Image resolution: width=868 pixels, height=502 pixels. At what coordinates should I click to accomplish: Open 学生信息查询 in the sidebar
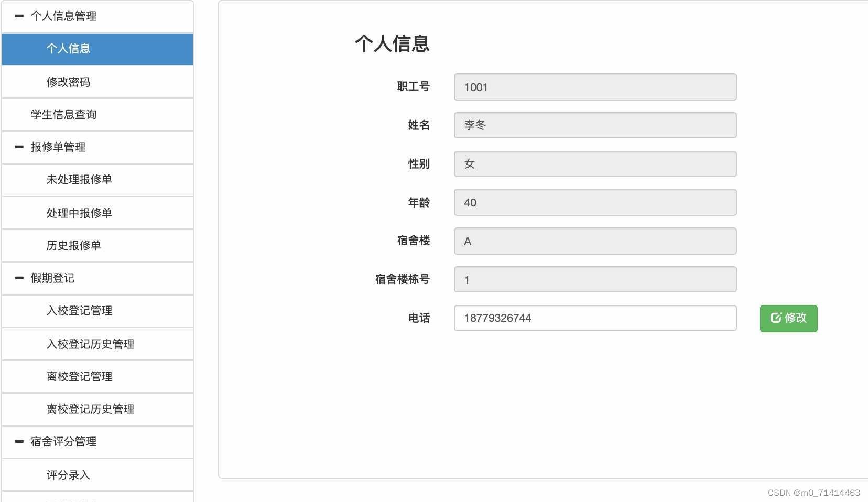click(97, 115)
